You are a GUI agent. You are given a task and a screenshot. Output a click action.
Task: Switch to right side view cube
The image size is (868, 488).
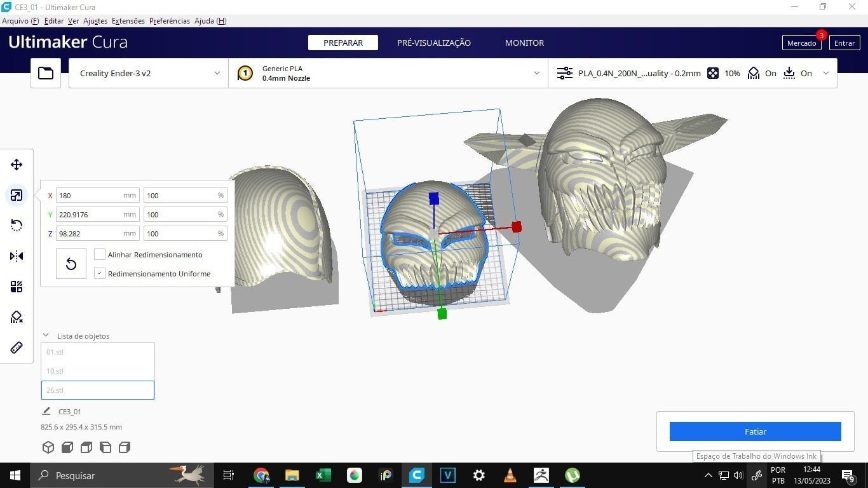tap(125, 447)
